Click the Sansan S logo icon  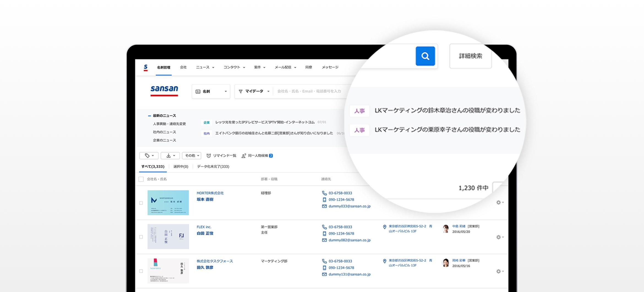tap(146, 67)
